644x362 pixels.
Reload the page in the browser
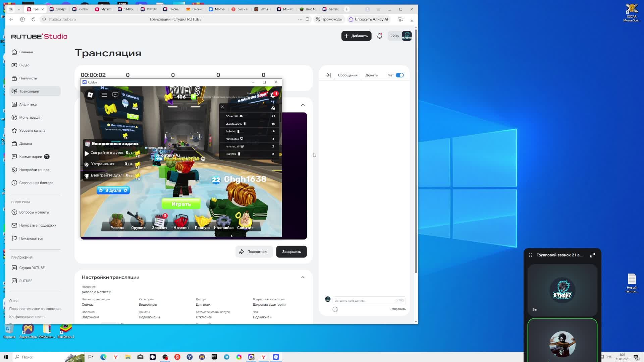click(33, 19)
